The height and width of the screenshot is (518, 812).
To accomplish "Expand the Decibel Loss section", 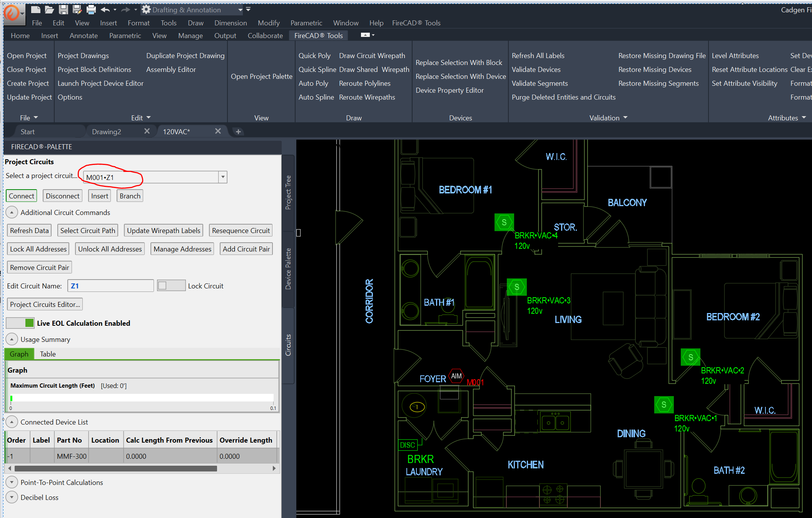I will [12, 497].
